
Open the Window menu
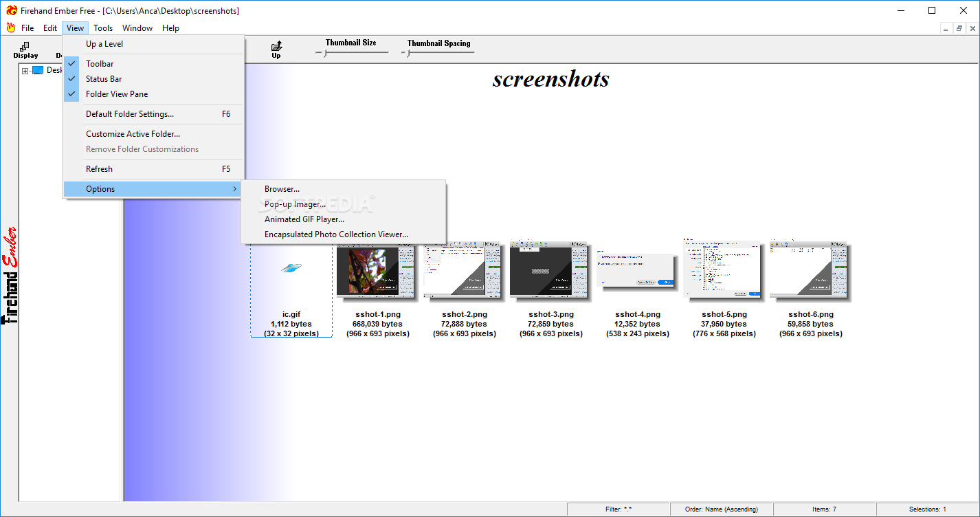137,28
